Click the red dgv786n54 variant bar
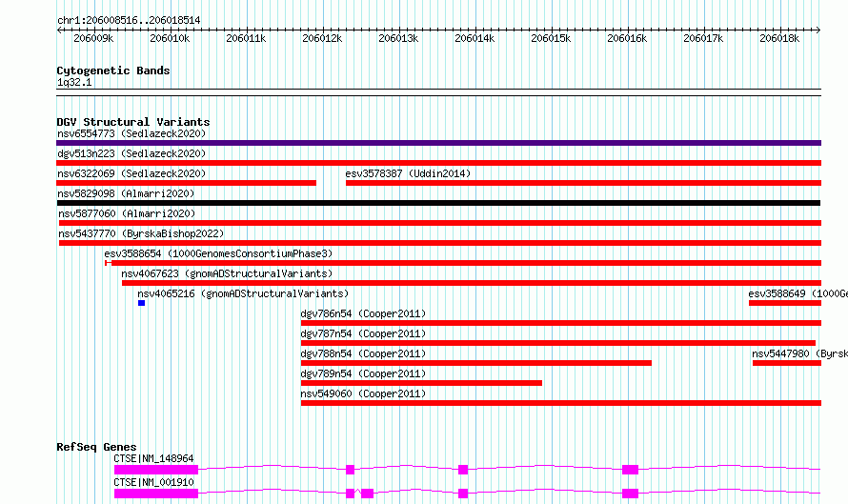The image size is (848, 504). point(561,323)
